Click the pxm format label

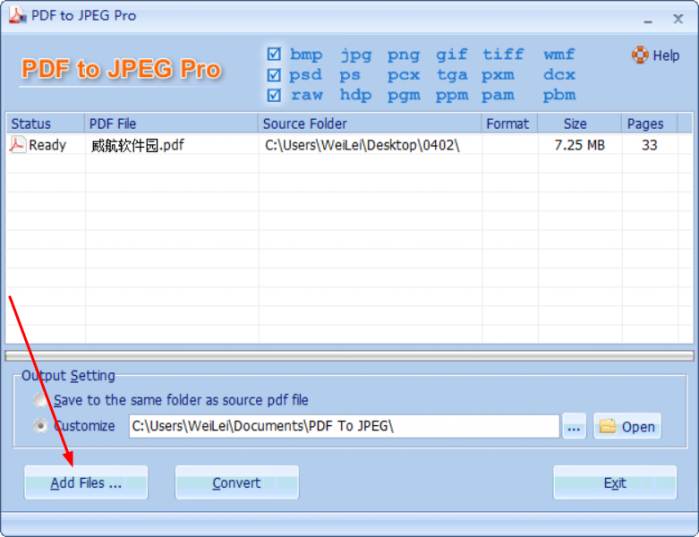click(x=498, y=75)
